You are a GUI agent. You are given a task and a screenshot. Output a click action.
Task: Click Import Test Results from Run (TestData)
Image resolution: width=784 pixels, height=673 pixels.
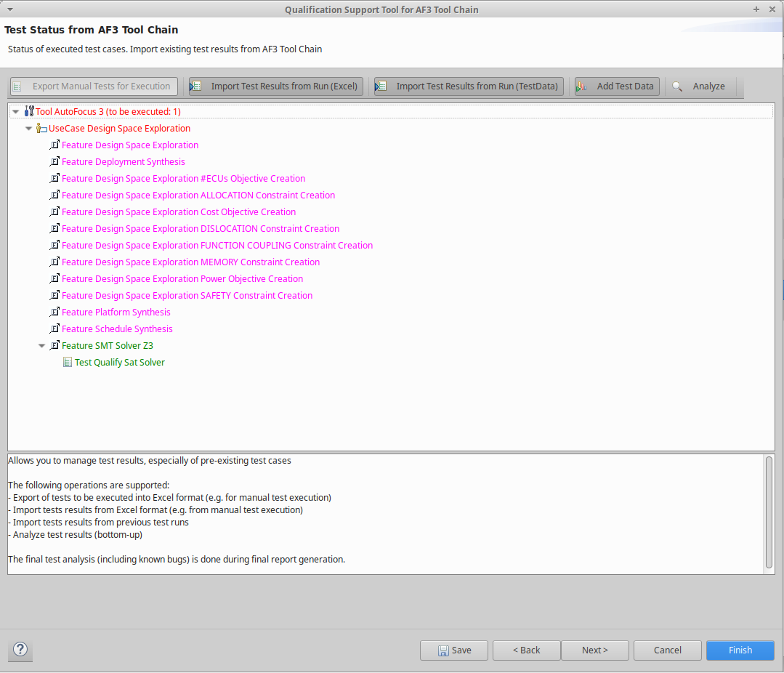(469, 86)
